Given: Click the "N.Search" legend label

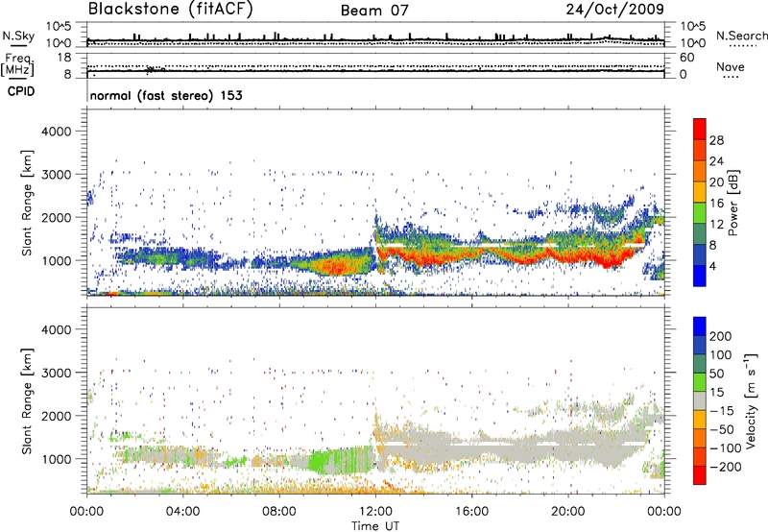Looking at the screenshot, I should point(741,36).
